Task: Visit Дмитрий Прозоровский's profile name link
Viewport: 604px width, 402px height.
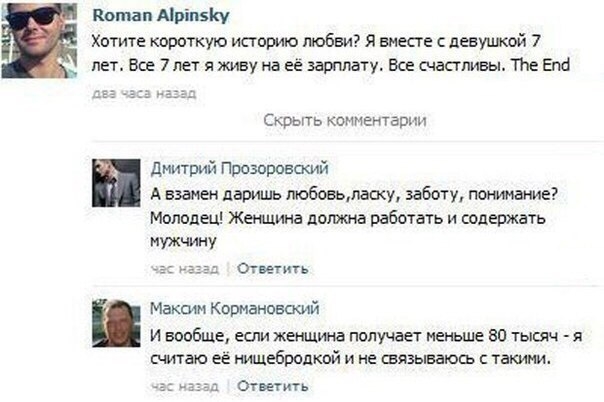Action: [239, 168]
